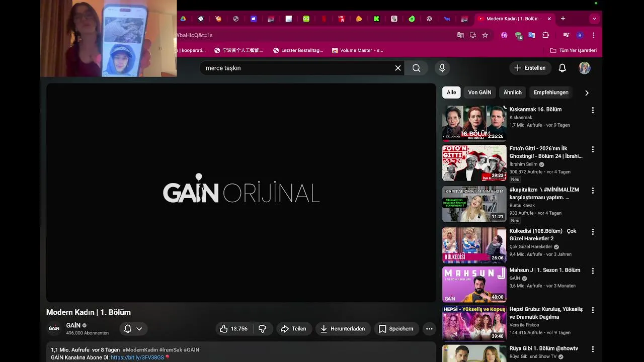Open options for the #kapitalizm video
Screen dimensions: 644x362
[593, 191]
